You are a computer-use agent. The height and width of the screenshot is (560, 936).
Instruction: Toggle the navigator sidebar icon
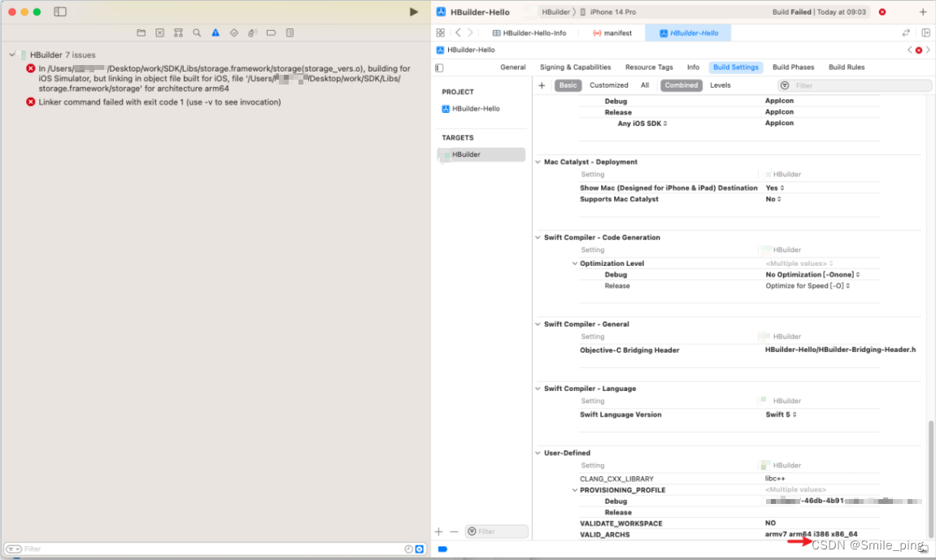point(60,12)
